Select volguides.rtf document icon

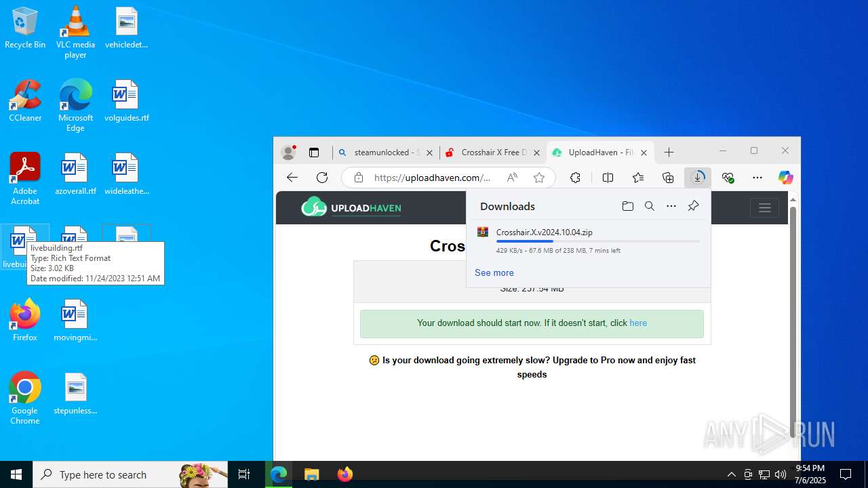(126, 101)
